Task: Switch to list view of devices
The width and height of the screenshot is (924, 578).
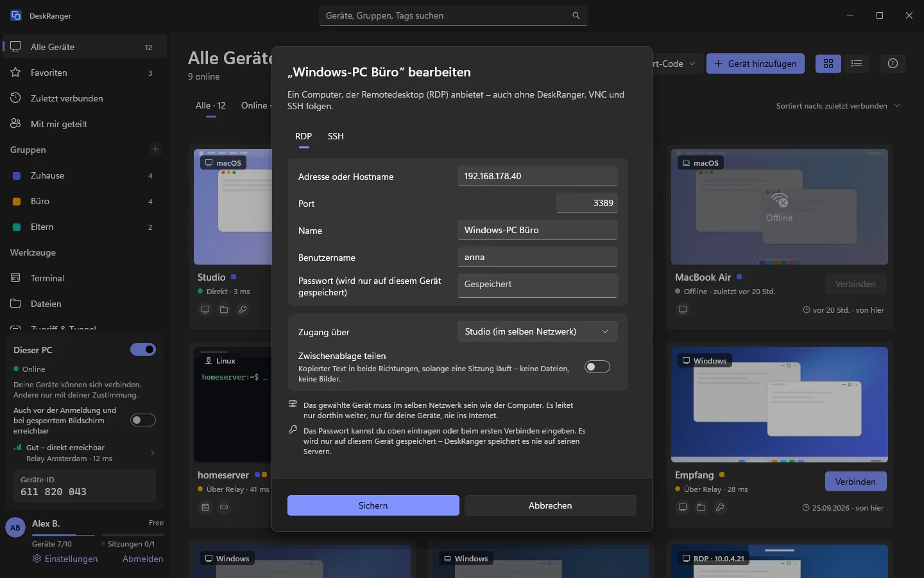Action: point(857,64)
